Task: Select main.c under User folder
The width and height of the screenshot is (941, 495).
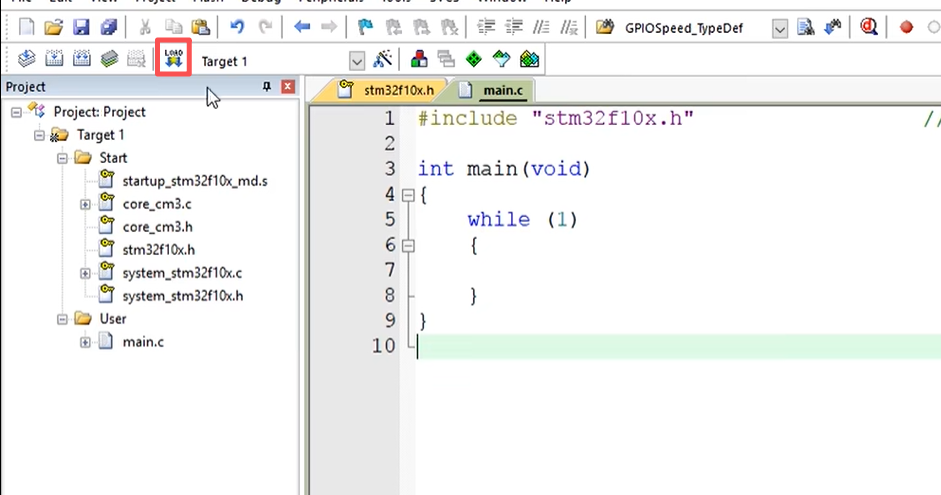Action: pos(143,342)
